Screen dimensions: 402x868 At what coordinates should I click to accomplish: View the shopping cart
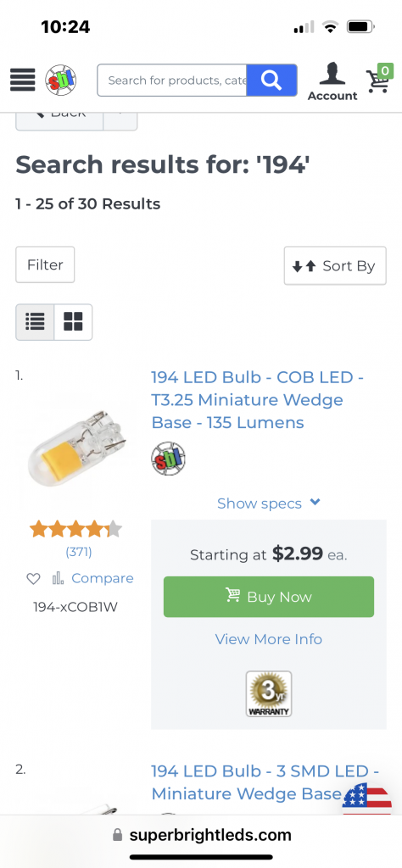click(380, 79)
